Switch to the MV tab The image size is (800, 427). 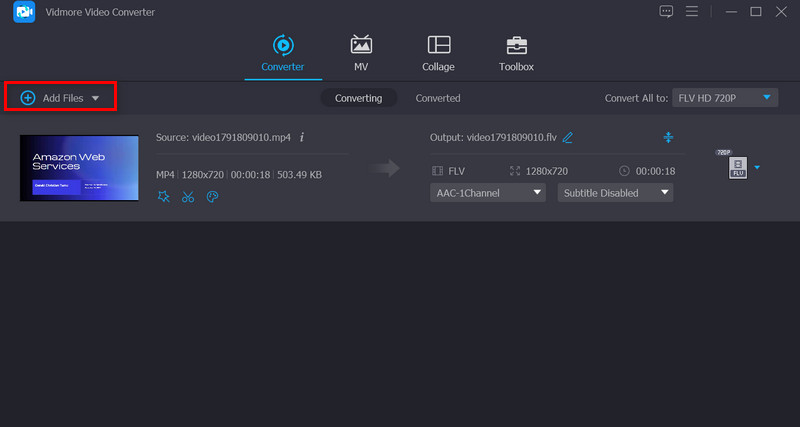[361, 54]
